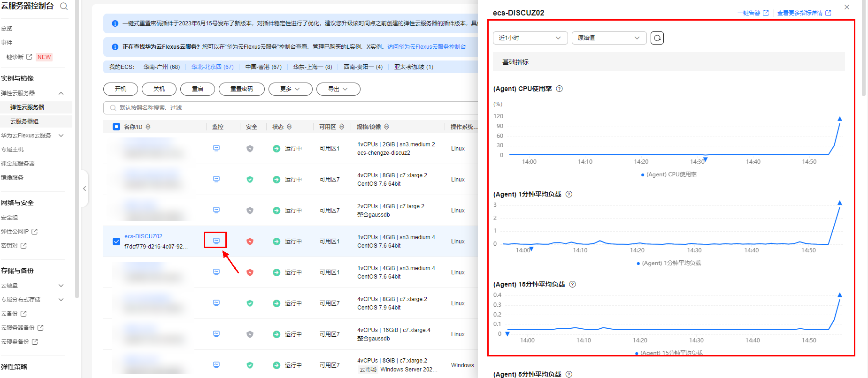
Task: Click help icon beside 1分钟平均负载 title
Action: point(569,194)
